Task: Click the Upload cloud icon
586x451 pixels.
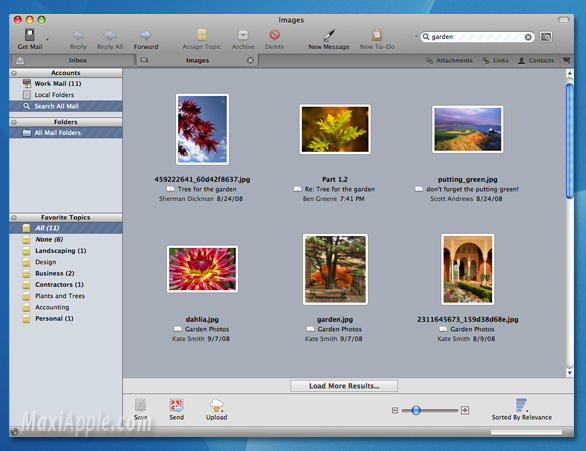Action: (216, 405)
